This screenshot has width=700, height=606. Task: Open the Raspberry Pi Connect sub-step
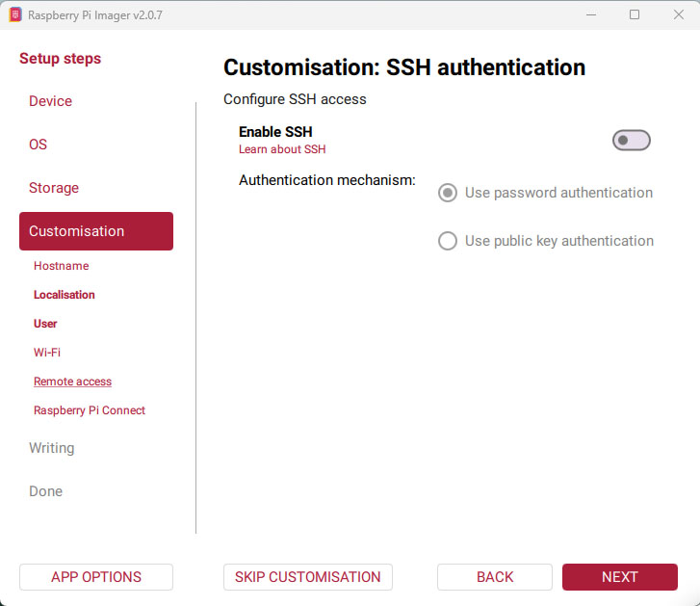coord(90,410)
